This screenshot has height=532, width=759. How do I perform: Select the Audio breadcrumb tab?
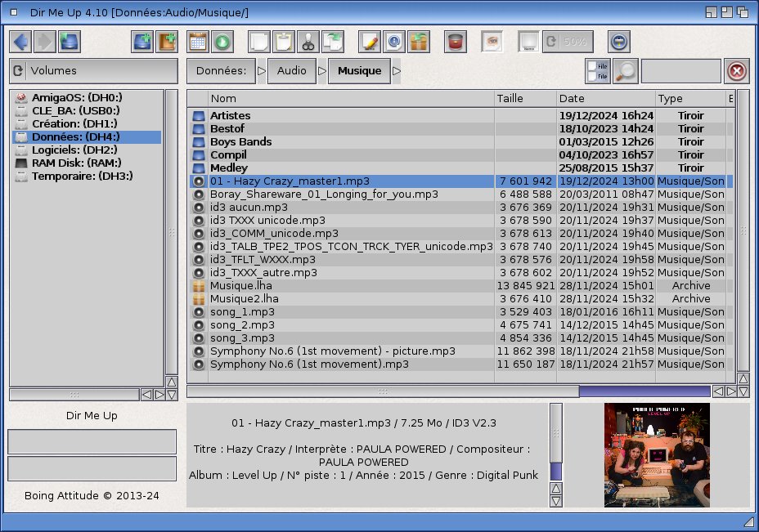292,71
